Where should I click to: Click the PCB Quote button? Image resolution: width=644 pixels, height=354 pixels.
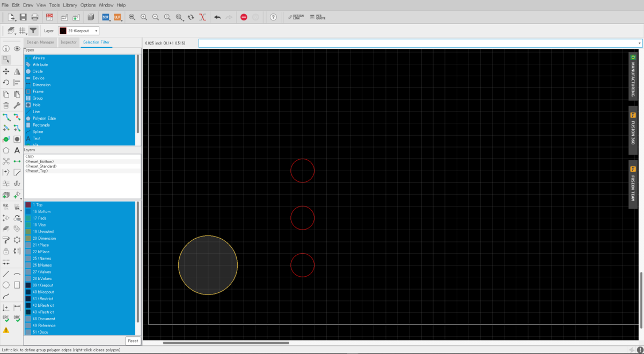coord(318,17)
